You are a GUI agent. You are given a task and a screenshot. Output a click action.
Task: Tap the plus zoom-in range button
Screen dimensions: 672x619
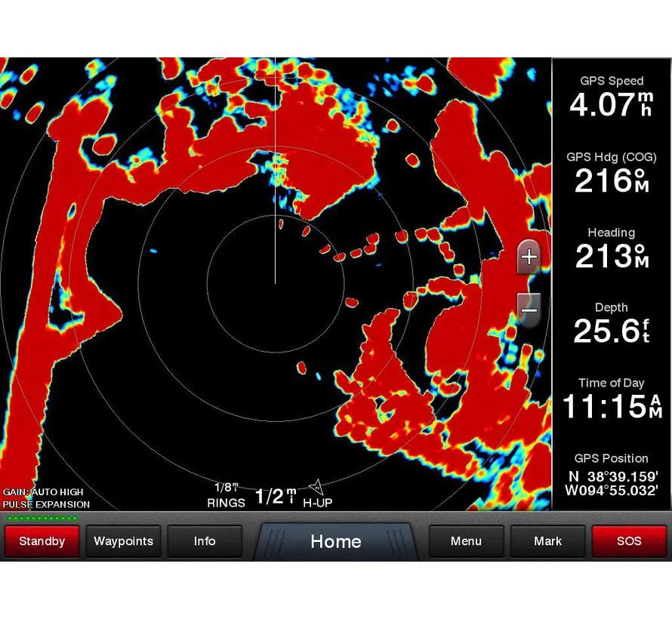[529, 257]
